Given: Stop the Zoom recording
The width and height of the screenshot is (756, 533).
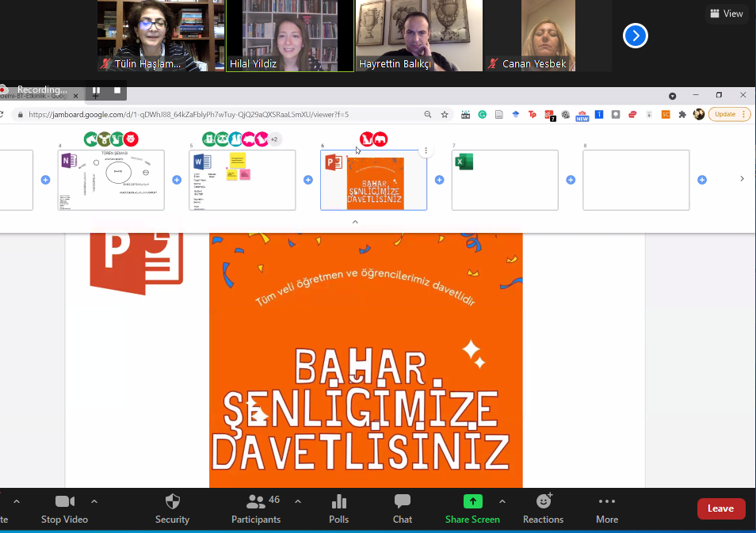Looking at the screenshot, I should pos(116,90).
